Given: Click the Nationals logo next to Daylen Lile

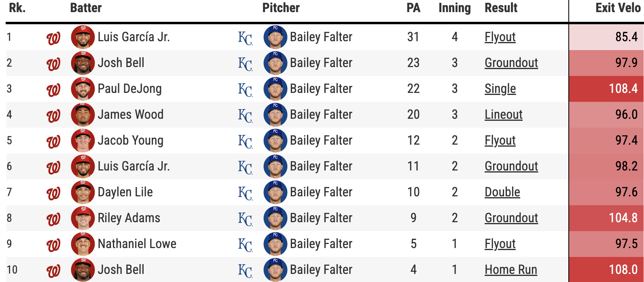Looking at the screenshot, I should 53,193.
